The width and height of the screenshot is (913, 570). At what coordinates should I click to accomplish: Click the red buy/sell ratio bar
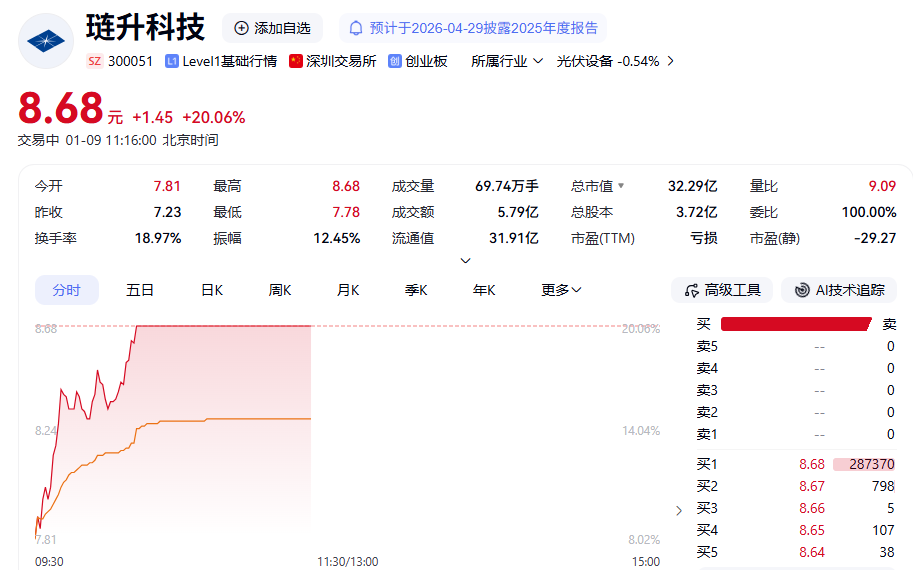tap(795, 324)
